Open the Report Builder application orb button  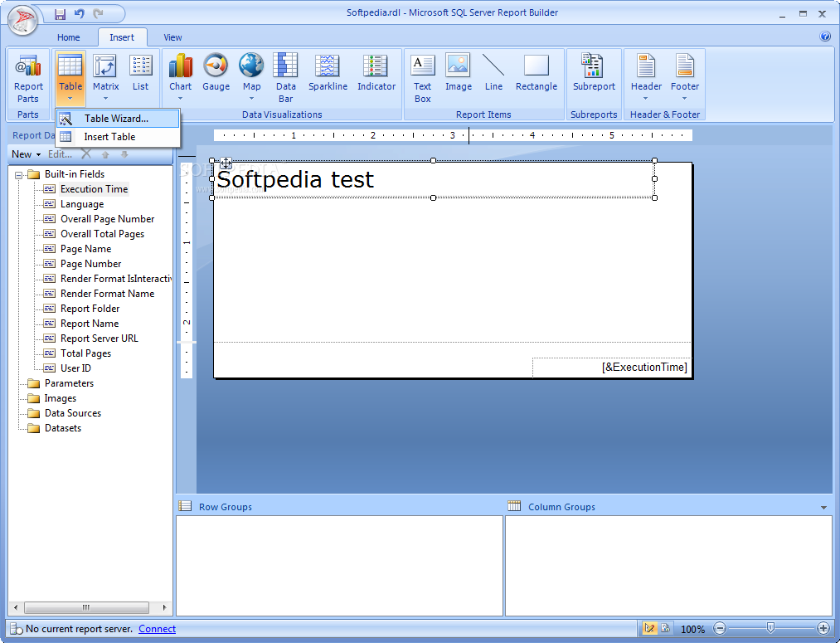(x=22, y=20)
